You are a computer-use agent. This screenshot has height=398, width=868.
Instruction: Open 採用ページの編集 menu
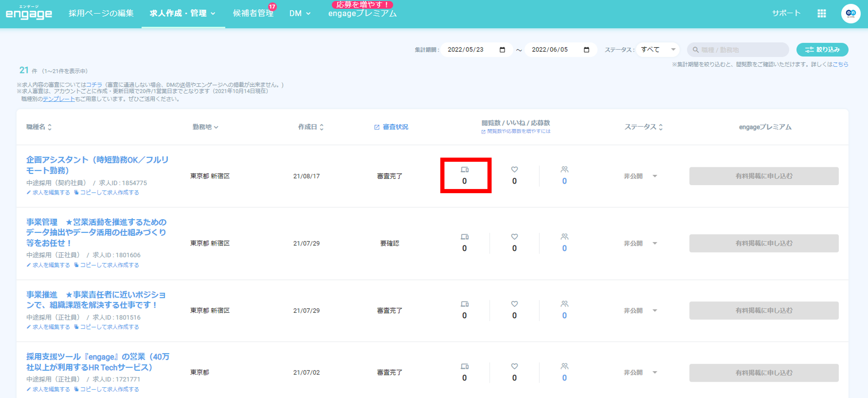[x=101, y=13]
